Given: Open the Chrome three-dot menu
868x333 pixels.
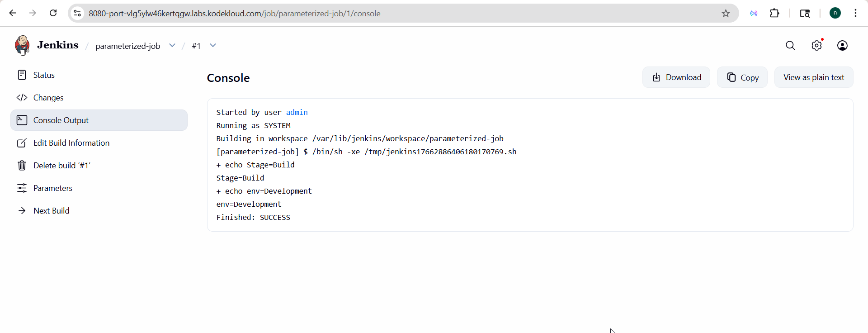Looking at the screenshot, I should 855,13.
